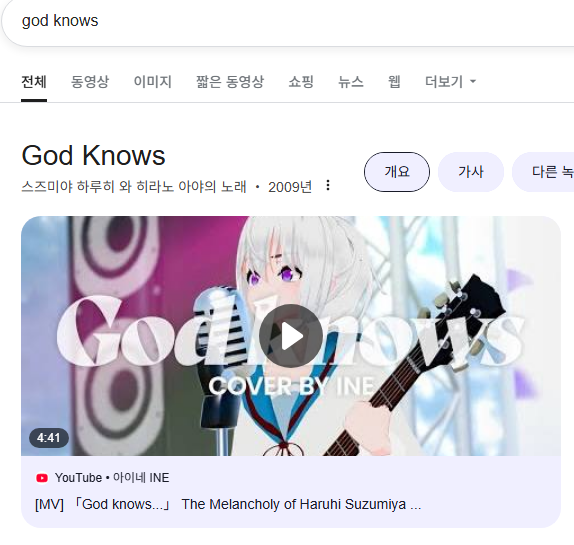Click the 아이네 INE channel name
This screenshot has width=574, height=545.
point(141,478)
